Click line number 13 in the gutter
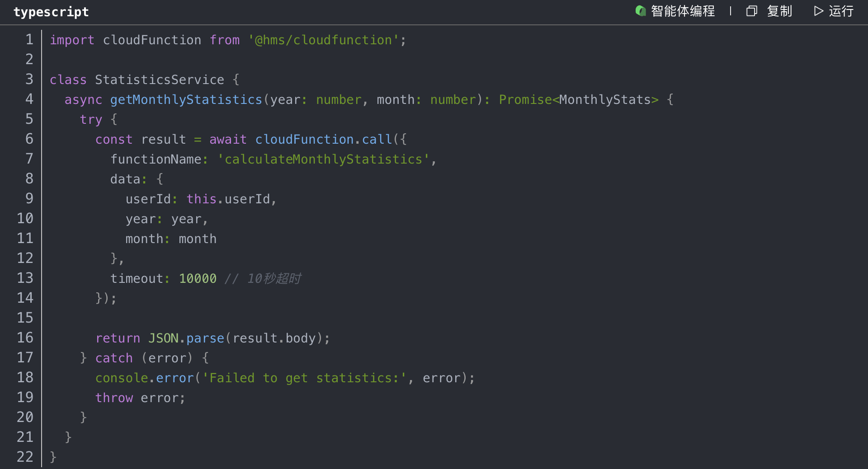Screen dimensions: 868x469 25,278
